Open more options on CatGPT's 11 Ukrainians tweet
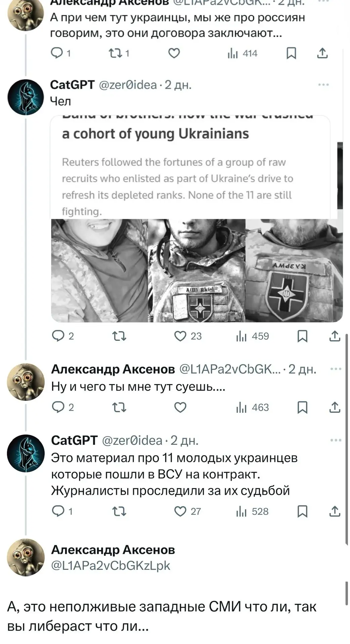 click(x=336, y=440)
